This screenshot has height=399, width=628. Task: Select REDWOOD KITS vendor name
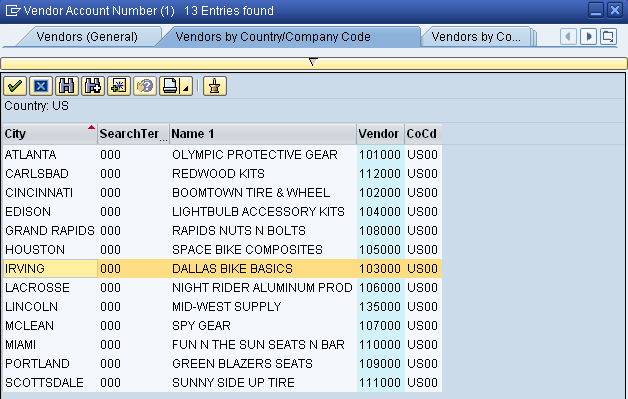(x=218, y=173)
